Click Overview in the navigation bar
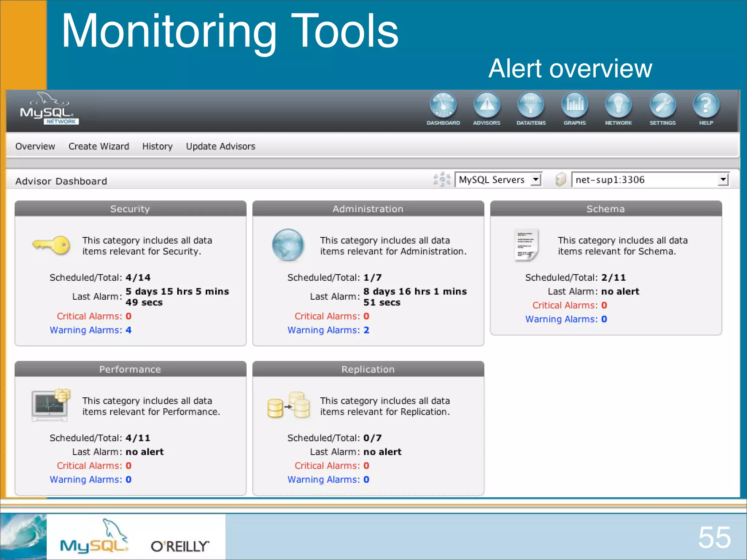This screenshot has height=560, width=747. [35, 146]
